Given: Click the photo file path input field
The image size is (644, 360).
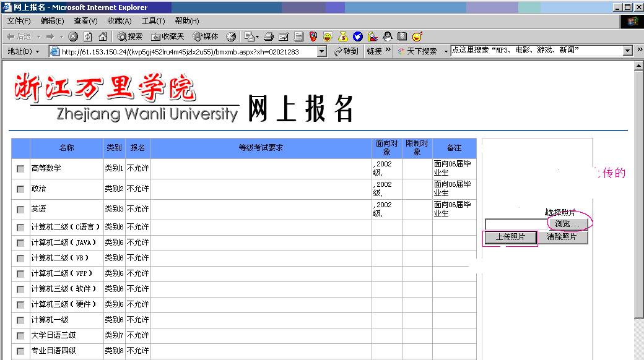Looking at the screenshot, I should pos(516,224).
